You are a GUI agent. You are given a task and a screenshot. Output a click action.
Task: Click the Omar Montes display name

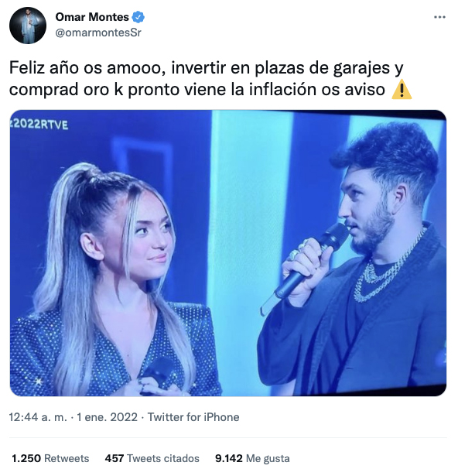(x=92, y=17)
